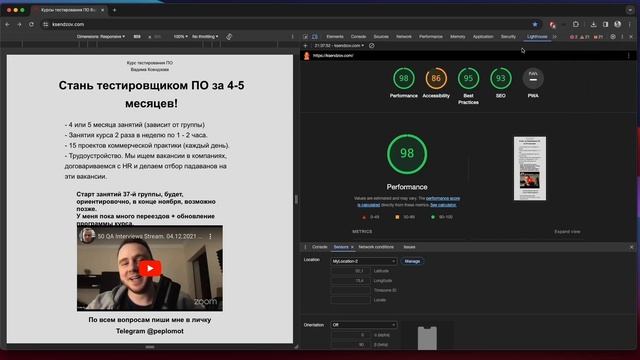Close the Sensors drawer tab
Image resolution: width=640 pixels, height=360 pixels.
(x=352, y=247)
